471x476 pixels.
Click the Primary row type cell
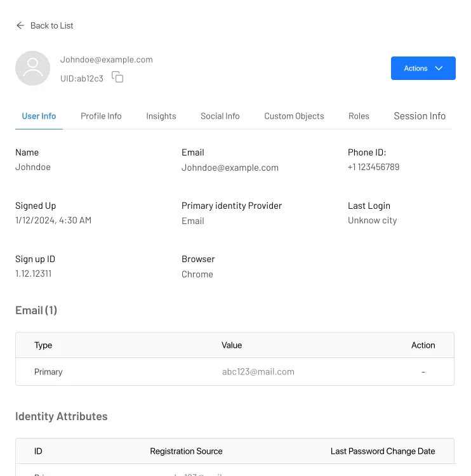click(x=48, y=372)
